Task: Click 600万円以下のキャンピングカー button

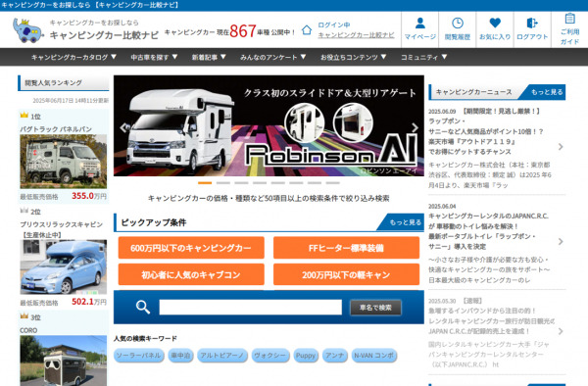Action: pos(191,248)
